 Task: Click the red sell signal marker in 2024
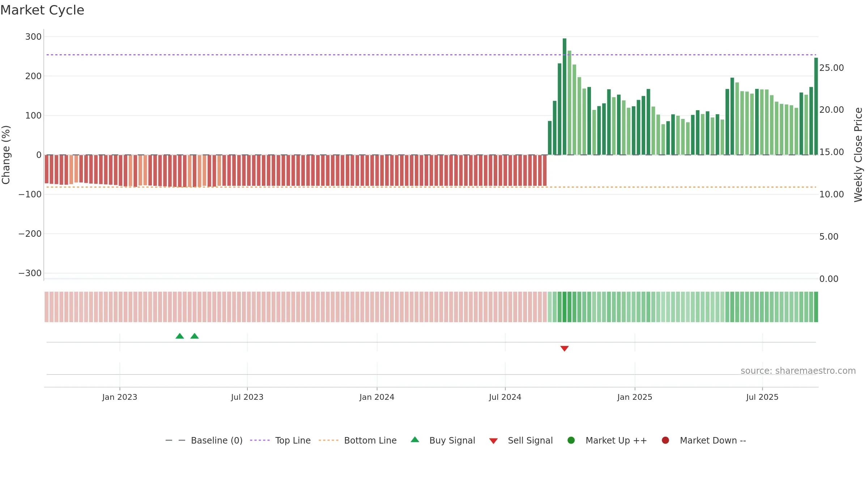coord(565,348)
